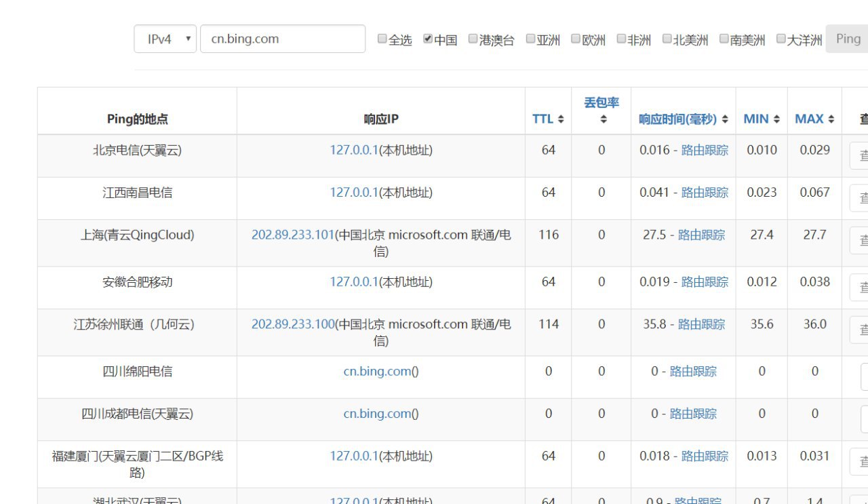
Task: Click 127.0.0.1 link in 安徽合肥移动 row
Action: tap(353, 282)
